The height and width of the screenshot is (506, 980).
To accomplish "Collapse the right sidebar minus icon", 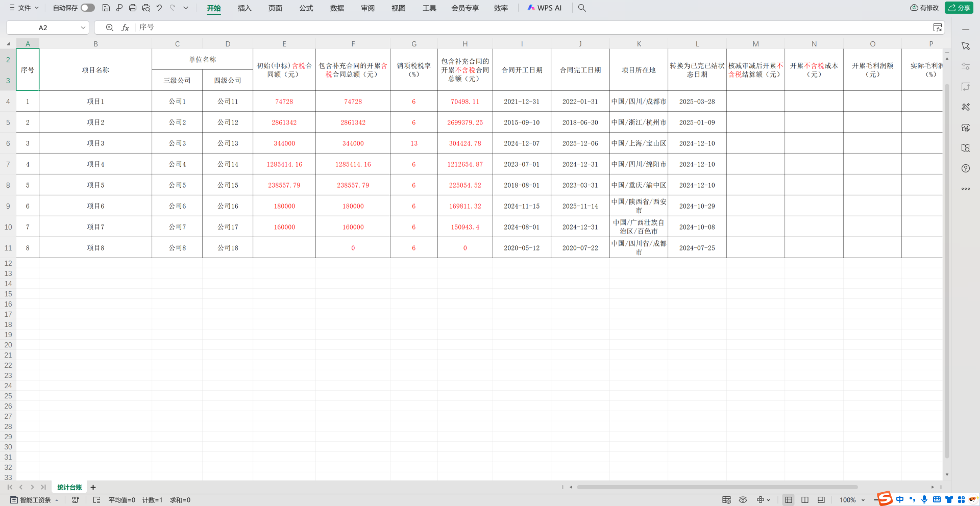I will point(965,30).
